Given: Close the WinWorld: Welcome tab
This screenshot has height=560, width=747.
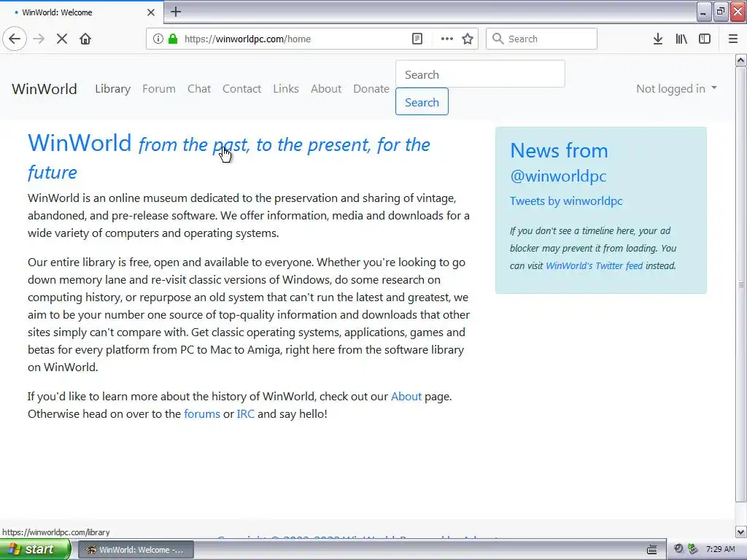Looking at the screenshot, I should [x=151, y=12].
